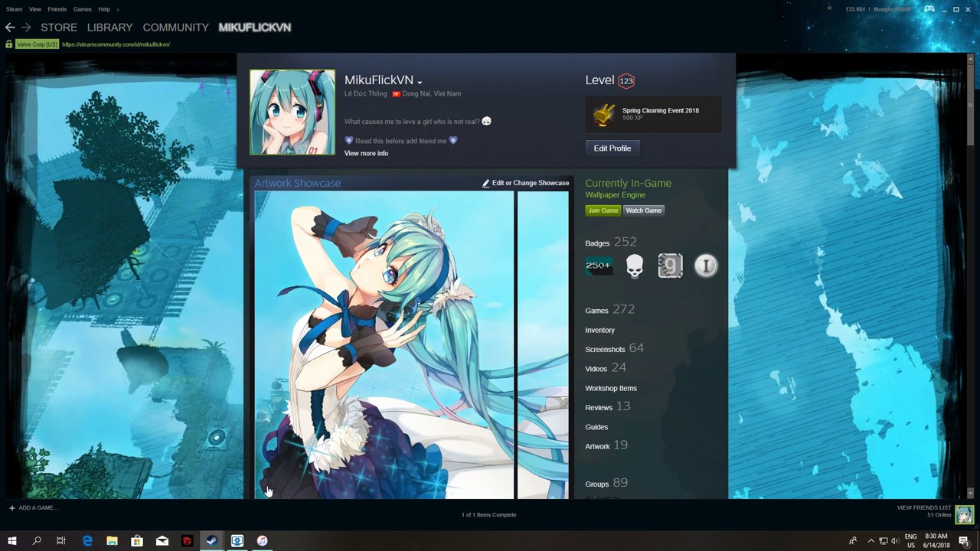
Task: Go back with the left arrow
Action: [x=10, y=28]
